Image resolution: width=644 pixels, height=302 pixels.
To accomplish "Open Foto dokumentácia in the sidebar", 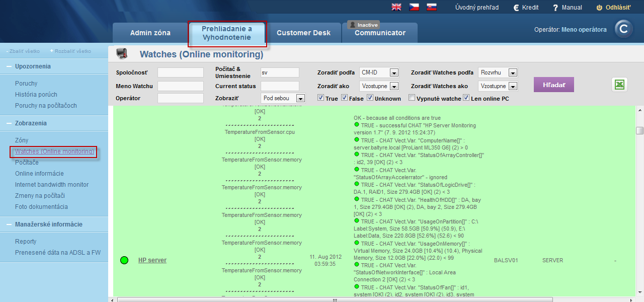I will pyautogui.click(x=41, y=207).
